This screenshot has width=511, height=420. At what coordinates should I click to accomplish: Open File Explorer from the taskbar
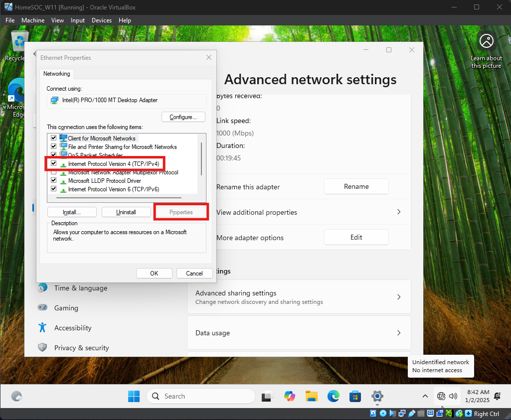(312, 396)
